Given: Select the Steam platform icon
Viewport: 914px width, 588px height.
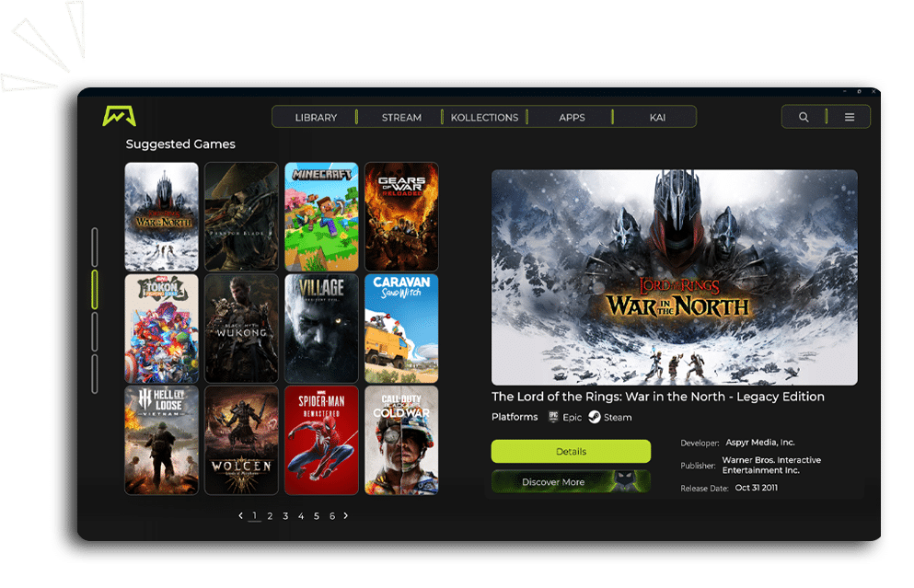Looking at the screenshot, I should coord(594,417).
